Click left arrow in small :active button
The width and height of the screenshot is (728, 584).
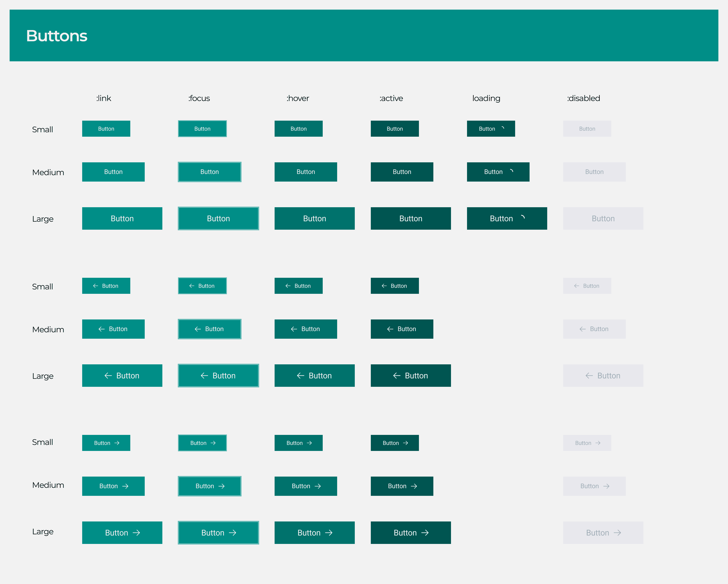tap(384, 286)
